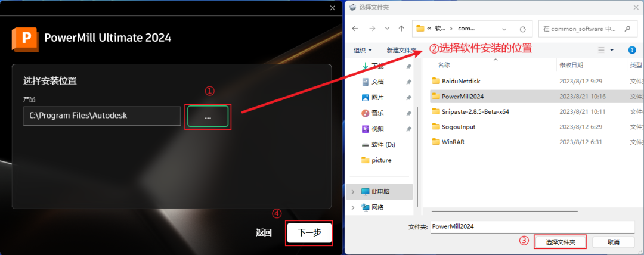This screenshot has height=255, width=644.
Task: Open view options dropdown arrow
Action: click(x=612, y=50)
